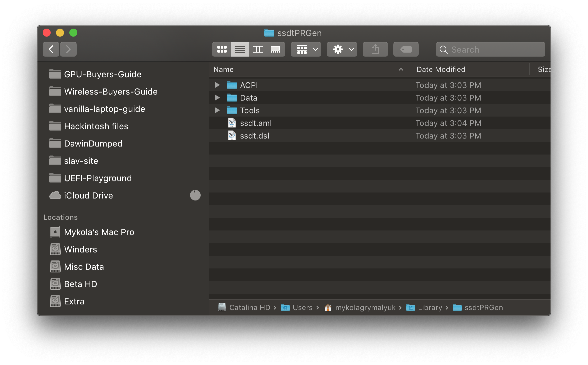Expand the Tools folder disclosure triangle
This screenshot has height=365, width=588.
click(x=217, y=111)
